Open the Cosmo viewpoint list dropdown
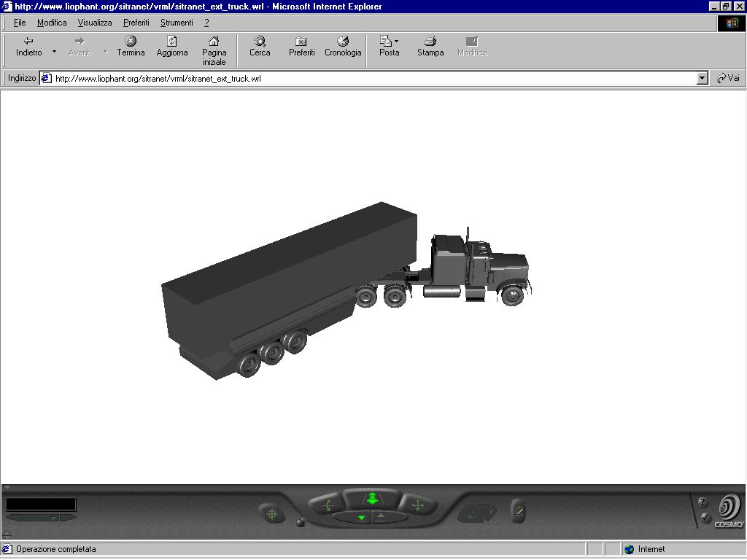The width and height of the screenshot is (747, 560). point(41,518)
